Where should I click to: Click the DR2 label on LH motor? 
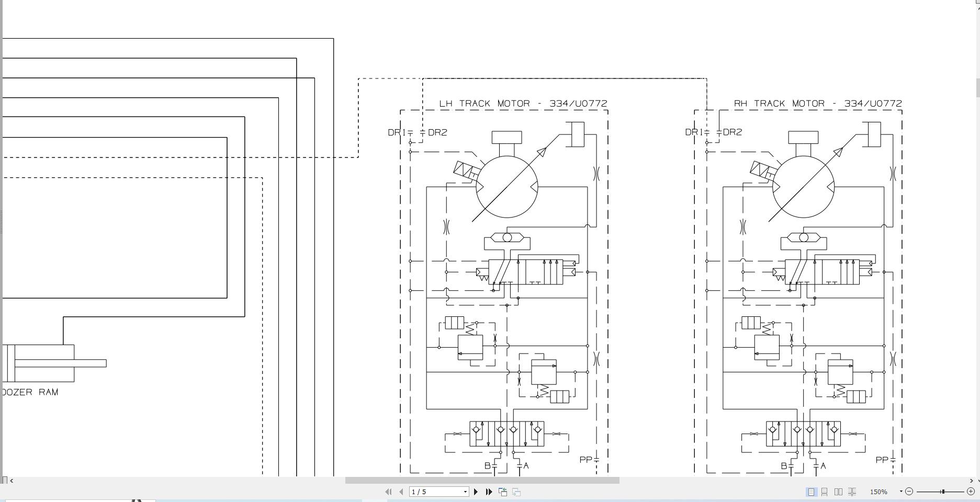tap(438, 133)
